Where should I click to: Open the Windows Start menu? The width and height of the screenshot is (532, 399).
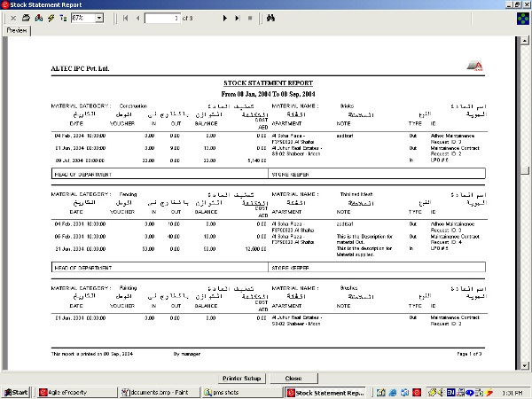coord(16,393)
